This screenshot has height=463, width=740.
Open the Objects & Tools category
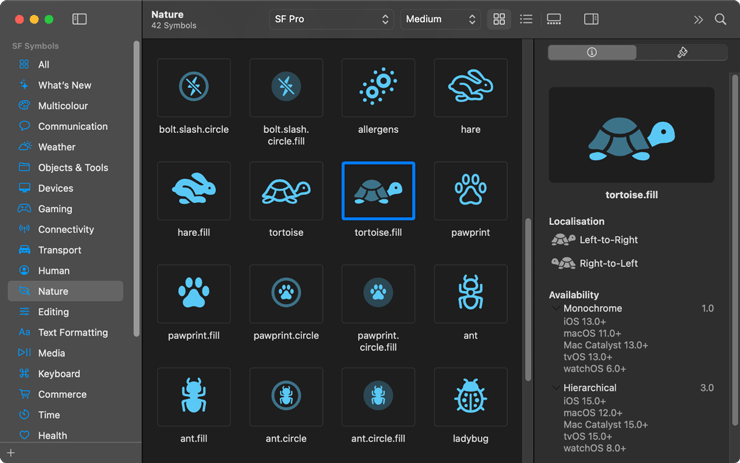click(66, 168)
